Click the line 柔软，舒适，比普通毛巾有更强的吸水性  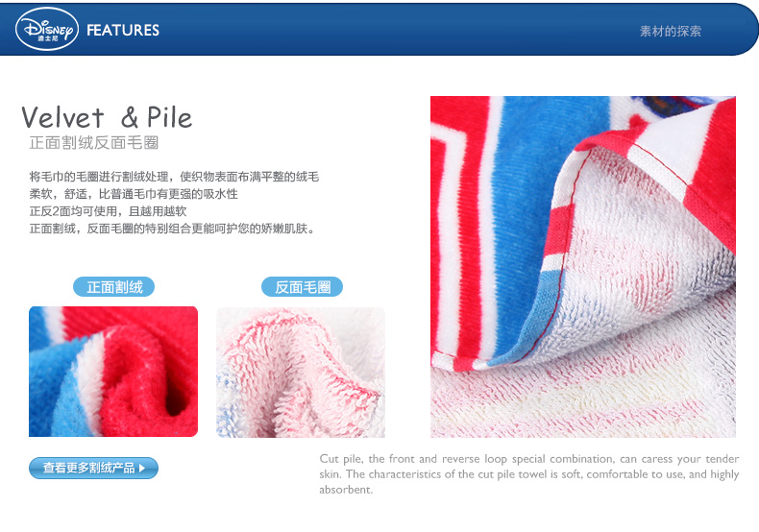point(134,194)
